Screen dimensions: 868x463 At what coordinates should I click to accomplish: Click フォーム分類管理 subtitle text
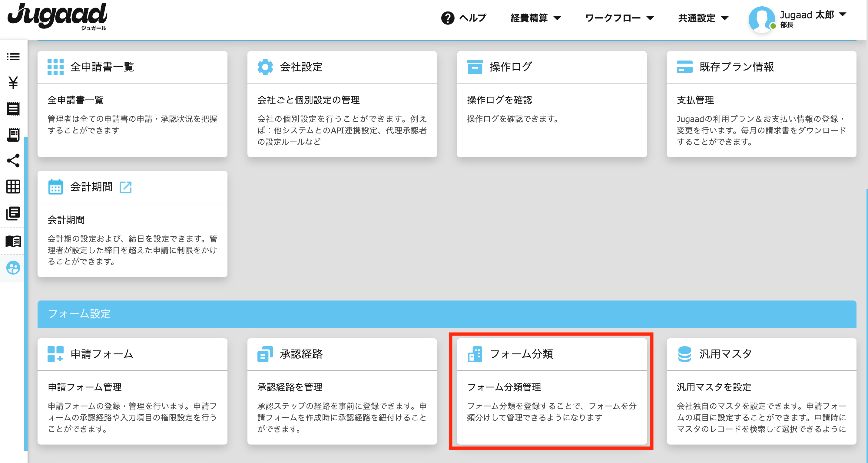504,387
